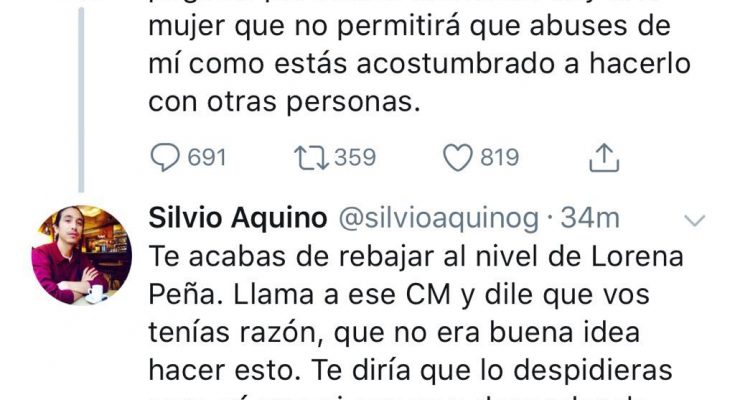Select the line 'hacer esto. Te diría'

411,370
